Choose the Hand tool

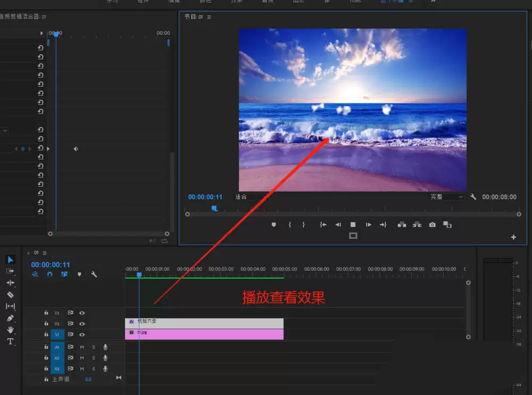[x=10, y=330]
